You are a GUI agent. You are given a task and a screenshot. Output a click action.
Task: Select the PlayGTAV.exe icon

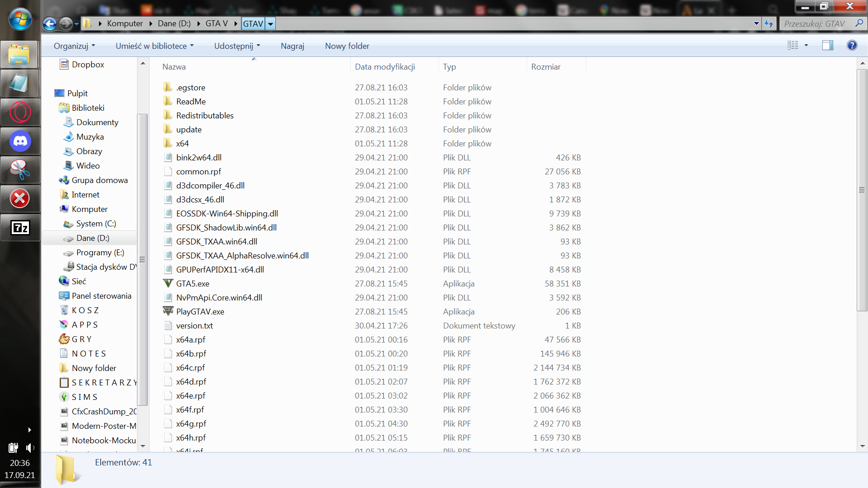[168, 311]
